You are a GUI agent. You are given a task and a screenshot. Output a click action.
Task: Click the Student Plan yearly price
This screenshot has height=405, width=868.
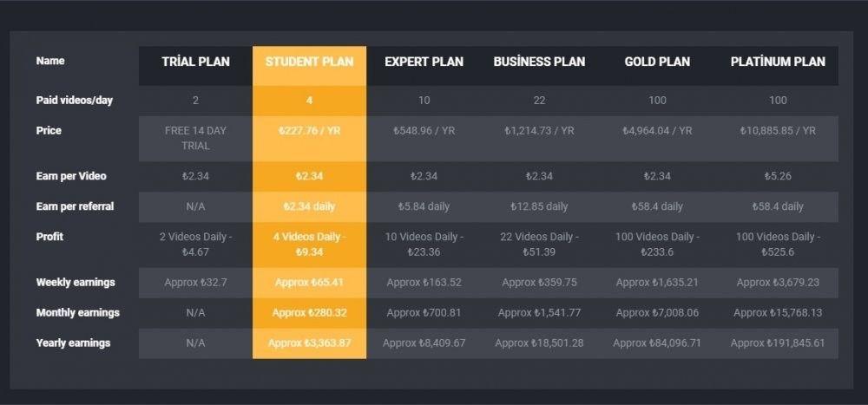coord(309,131)
